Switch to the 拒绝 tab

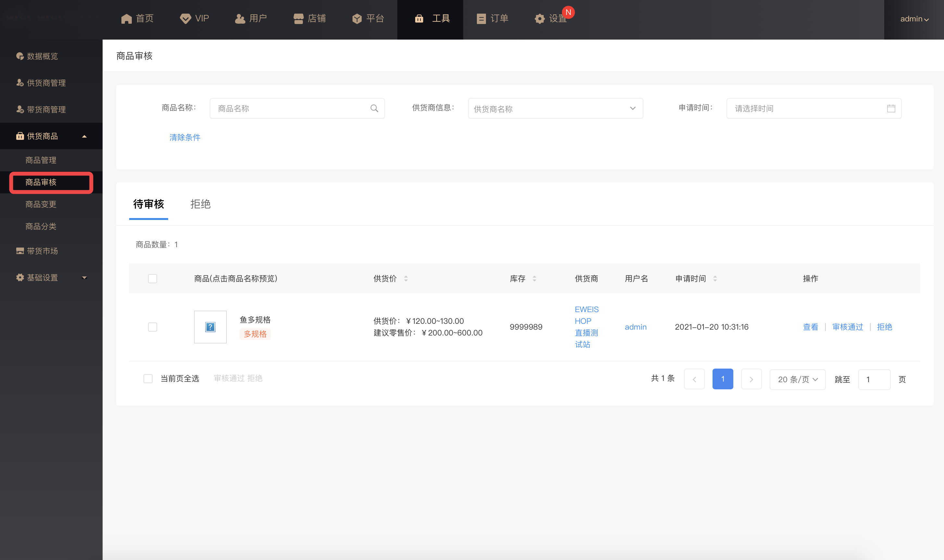(x=200, y=204)
